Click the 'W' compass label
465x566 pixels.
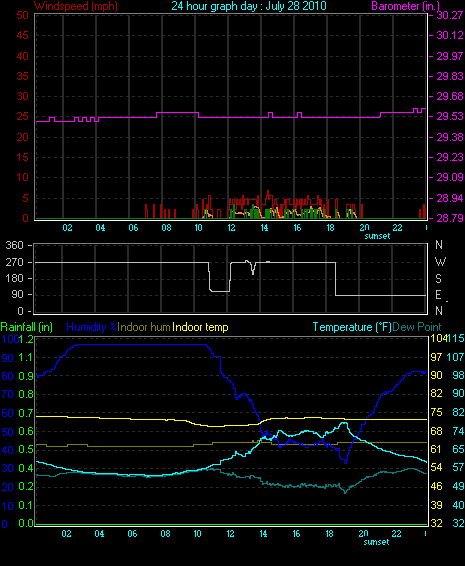click(x=440, y=262)
